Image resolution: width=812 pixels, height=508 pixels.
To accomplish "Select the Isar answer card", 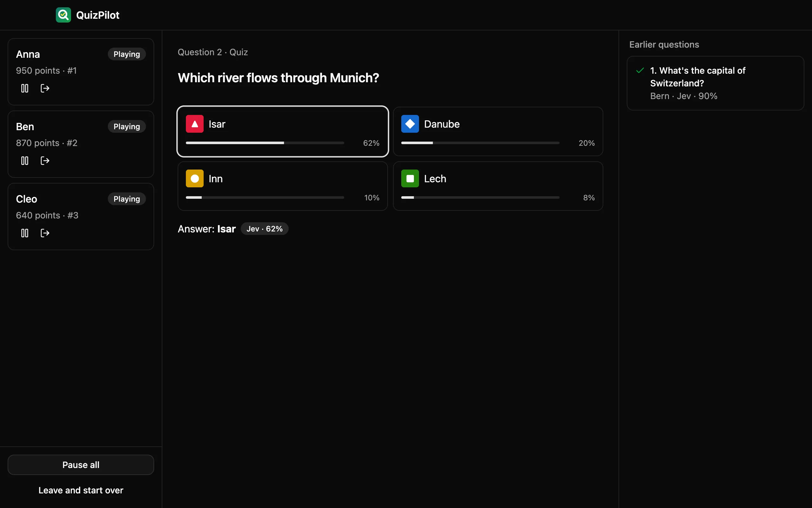I will (x=283, y=131).
